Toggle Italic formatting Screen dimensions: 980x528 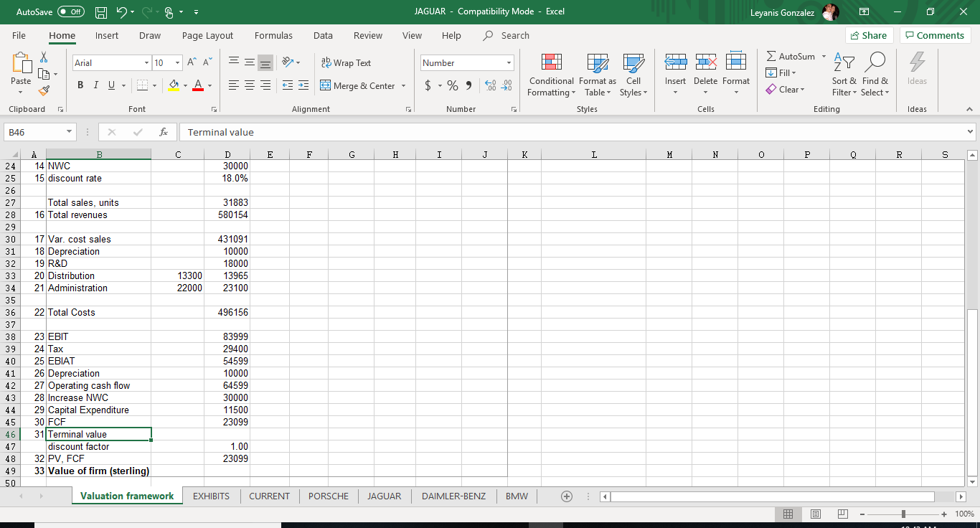click(95, 85)
